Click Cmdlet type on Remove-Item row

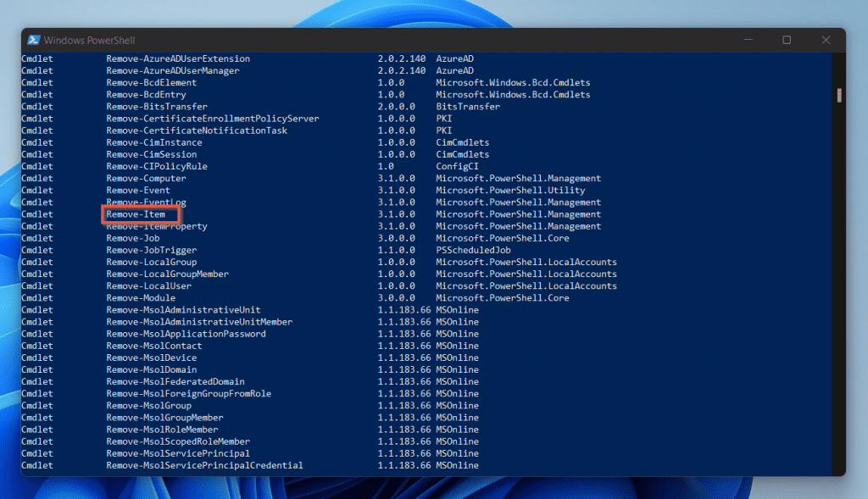(x=37, y=214)
